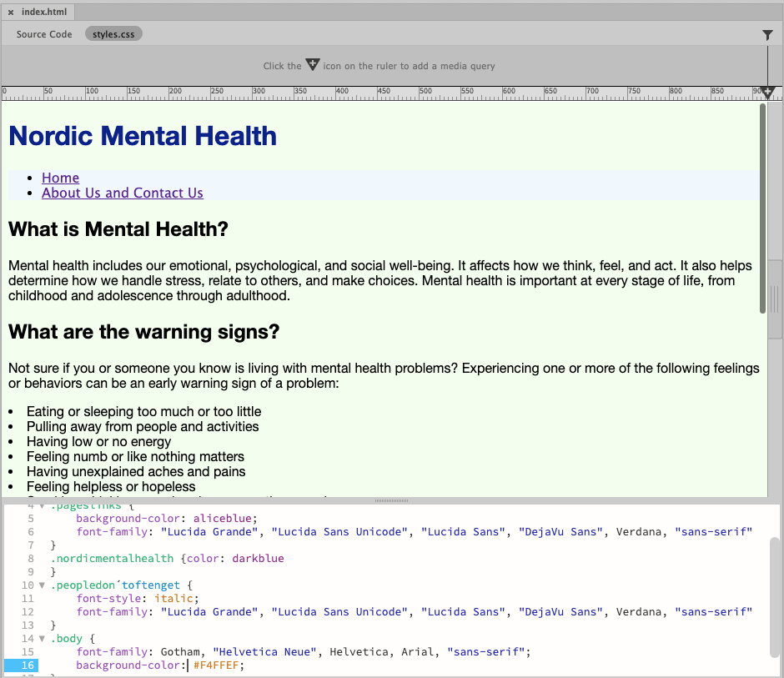Switch to Source Code view

coord(44,34)
